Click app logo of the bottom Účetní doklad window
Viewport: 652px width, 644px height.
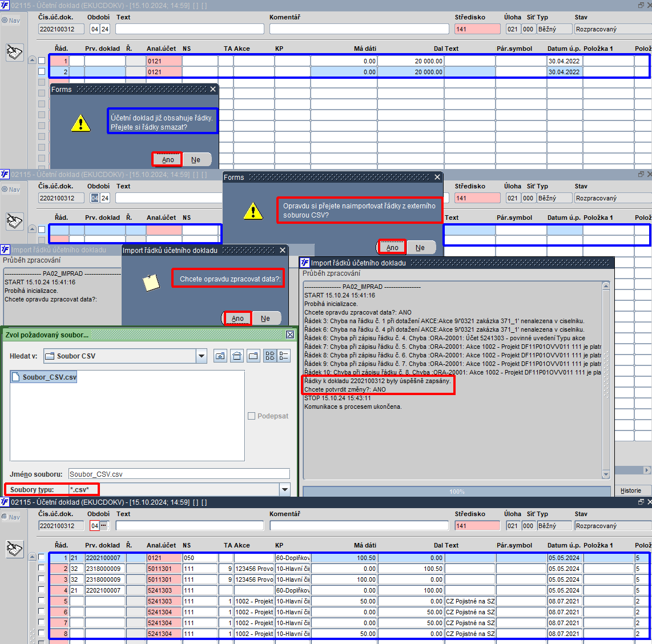[5, 502]
